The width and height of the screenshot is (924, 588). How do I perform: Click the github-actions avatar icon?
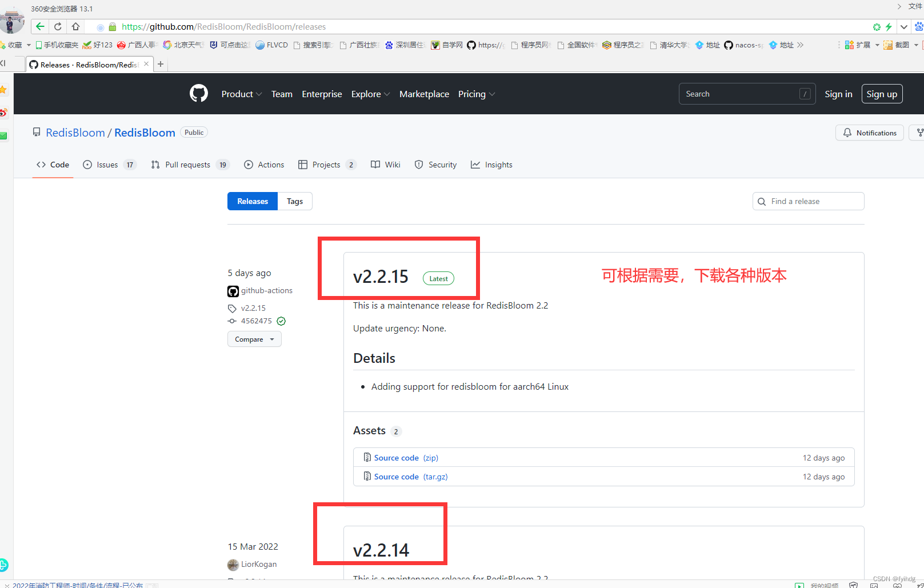233,291
